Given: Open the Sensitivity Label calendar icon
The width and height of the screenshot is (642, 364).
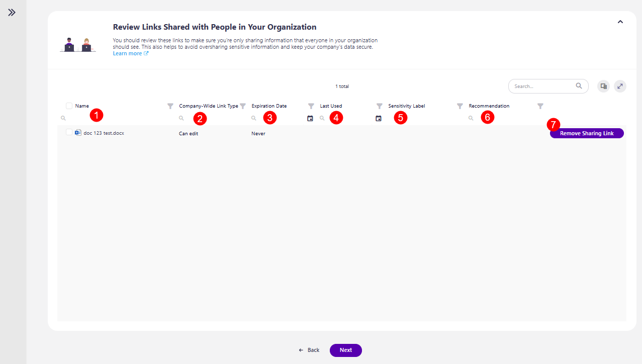Looking at the screenshot, I should [x=379, y=118].
